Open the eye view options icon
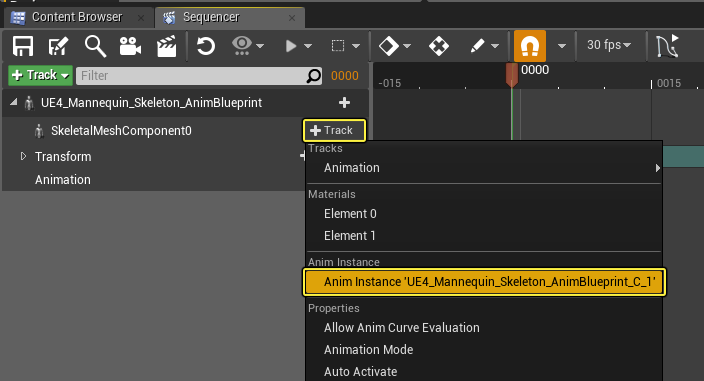This screenshot has width=704, height=381. (242, 45)
